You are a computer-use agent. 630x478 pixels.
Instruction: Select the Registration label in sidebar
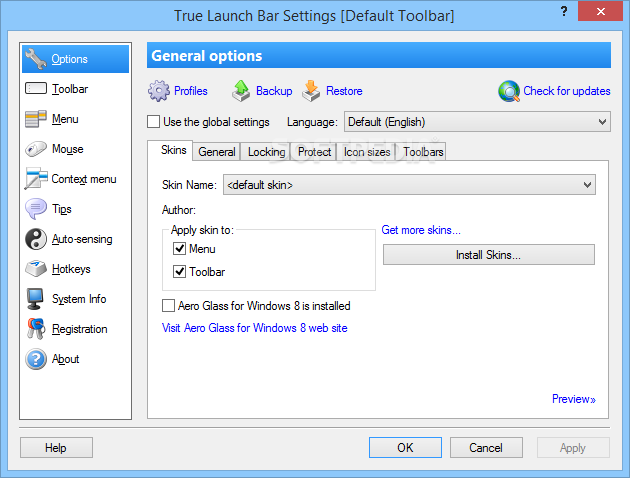pyautogui.click(x=80, y=329)
